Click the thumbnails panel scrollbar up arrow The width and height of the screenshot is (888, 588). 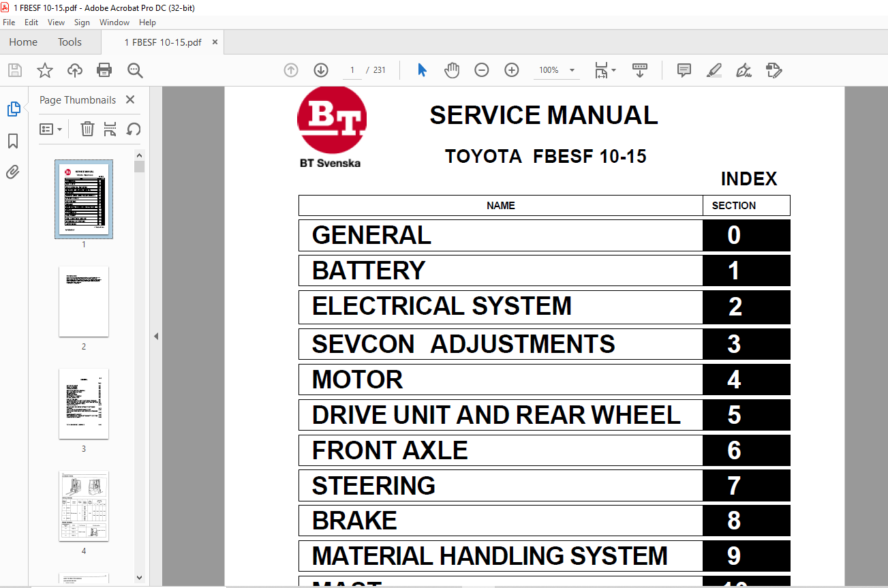tap(139, 155)
